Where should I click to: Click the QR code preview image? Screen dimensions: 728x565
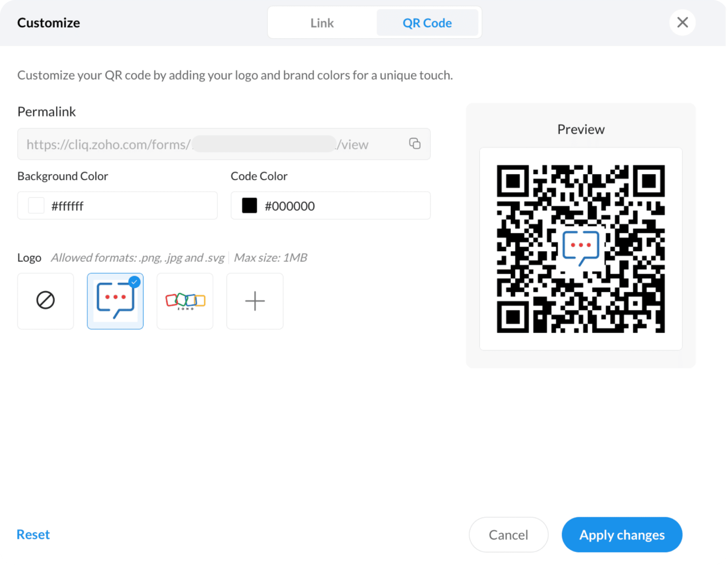[x=581, y=249]
